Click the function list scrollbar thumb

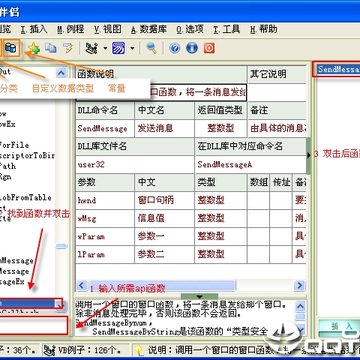point(61,246)
